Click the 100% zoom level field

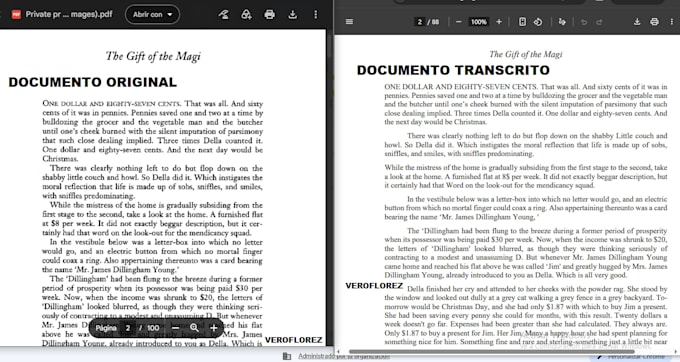pyautogui.click(x=479, y=22)
